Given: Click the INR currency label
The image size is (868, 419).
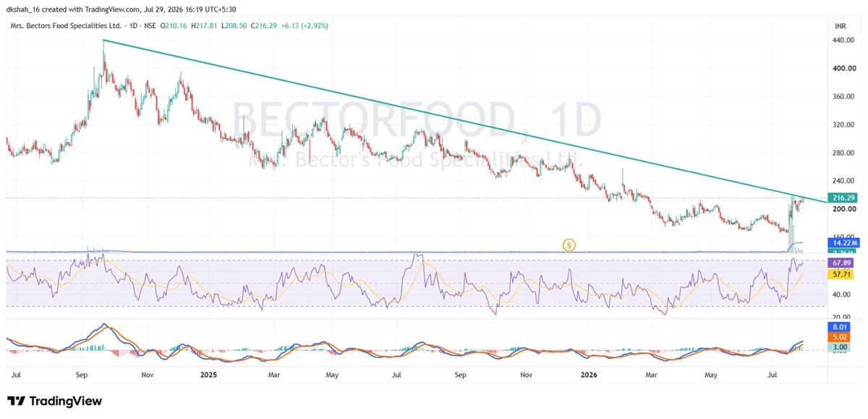Looking at the screenshot, I should tap(840, 25).
